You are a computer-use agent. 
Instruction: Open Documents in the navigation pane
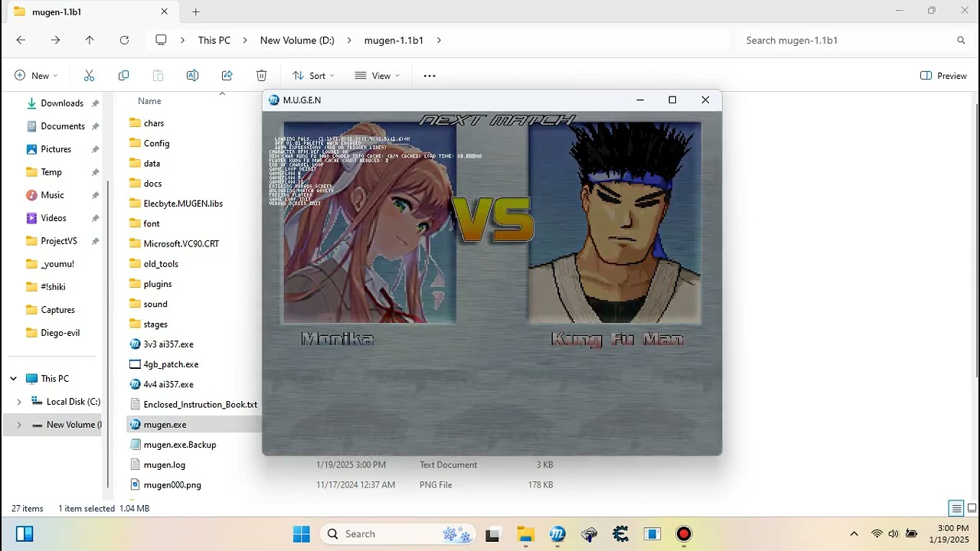(63, 126)
